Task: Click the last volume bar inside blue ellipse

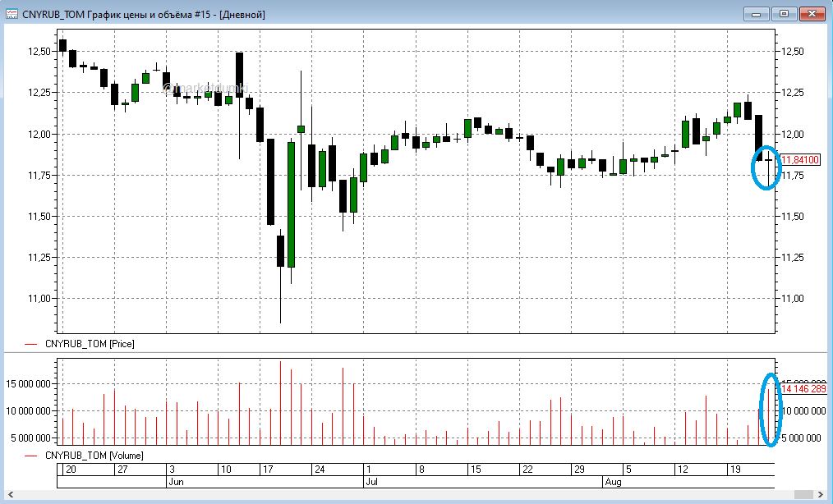Action: (770, 415)
